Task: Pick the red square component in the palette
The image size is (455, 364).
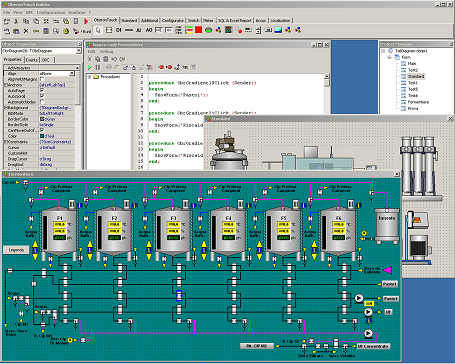Action: (x=199, y=30)
